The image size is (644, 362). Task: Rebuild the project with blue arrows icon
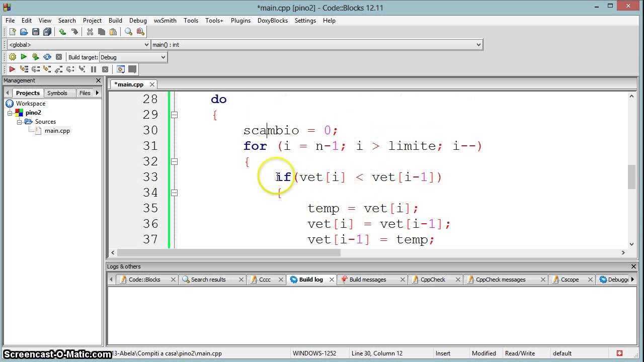[47, 57]
